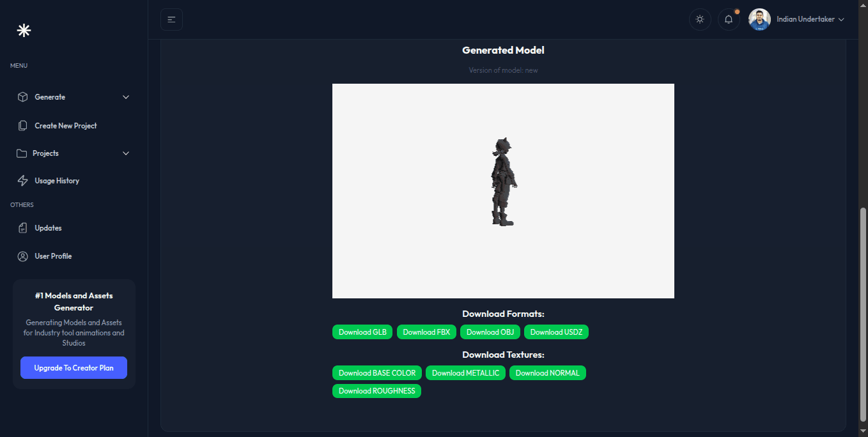Open Usage History from the sidebar
The image size is (868, 437).
pos(57,181)
